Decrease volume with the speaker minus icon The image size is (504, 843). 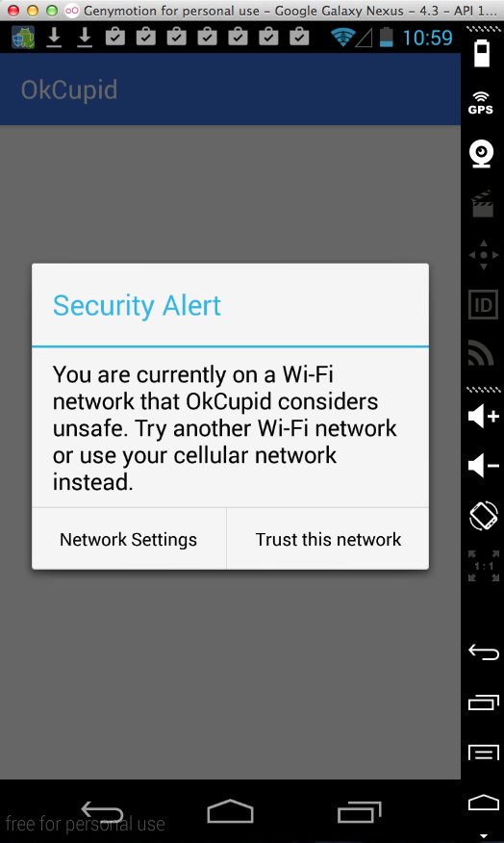483,465
